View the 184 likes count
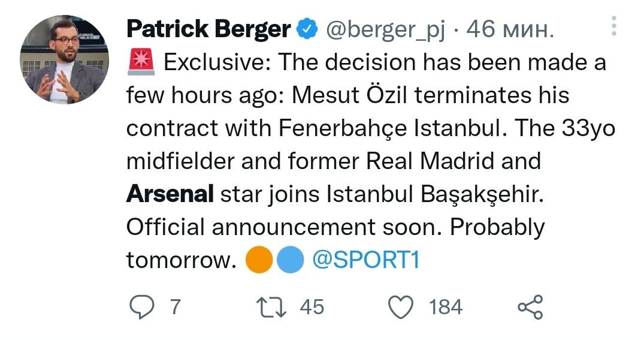The image size is (644, 340). coord(446,307)
